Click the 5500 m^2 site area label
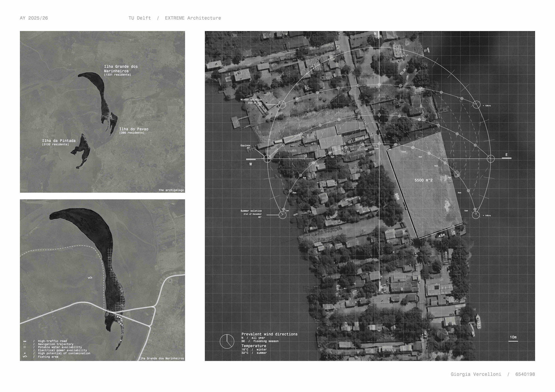 pyautogui.click(x=423, y=180)
